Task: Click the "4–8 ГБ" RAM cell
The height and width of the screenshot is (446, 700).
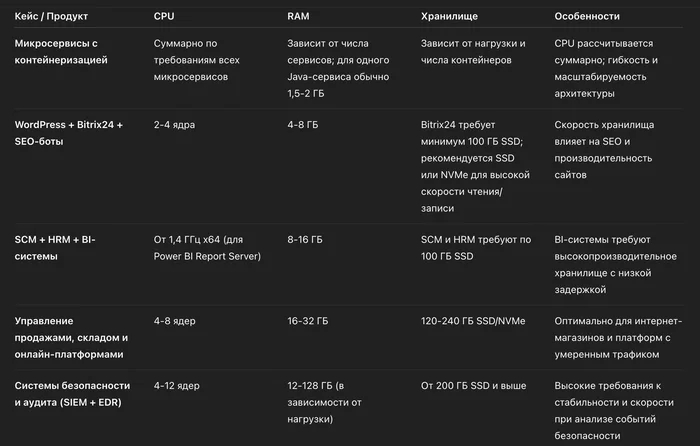Action: [305, 125]
